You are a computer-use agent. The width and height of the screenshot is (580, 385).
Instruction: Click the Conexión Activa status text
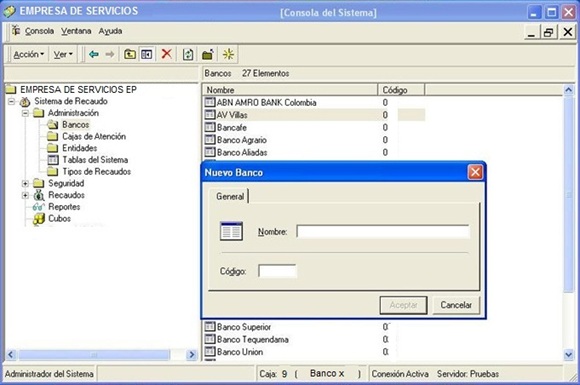(400, 374)
